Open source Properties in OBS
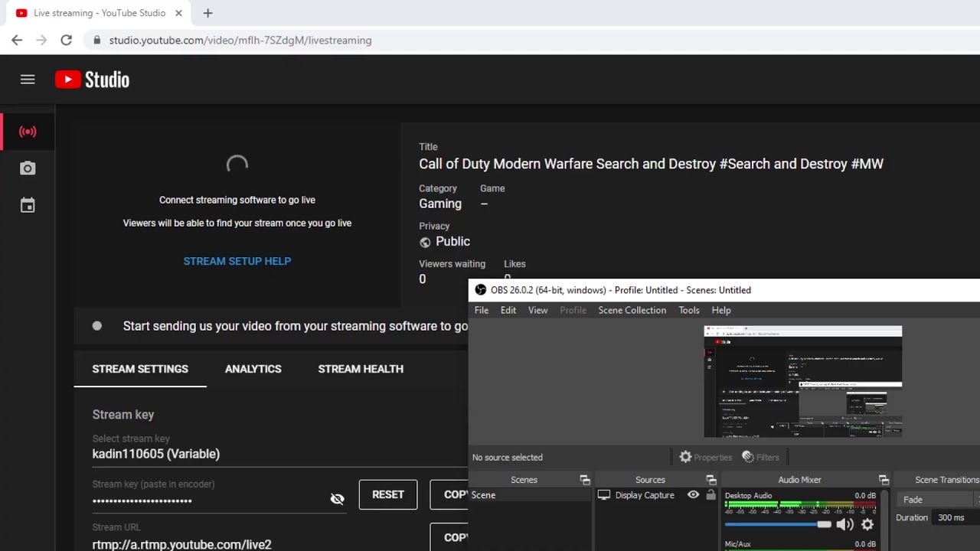The image size is (980, 551). 706,457
